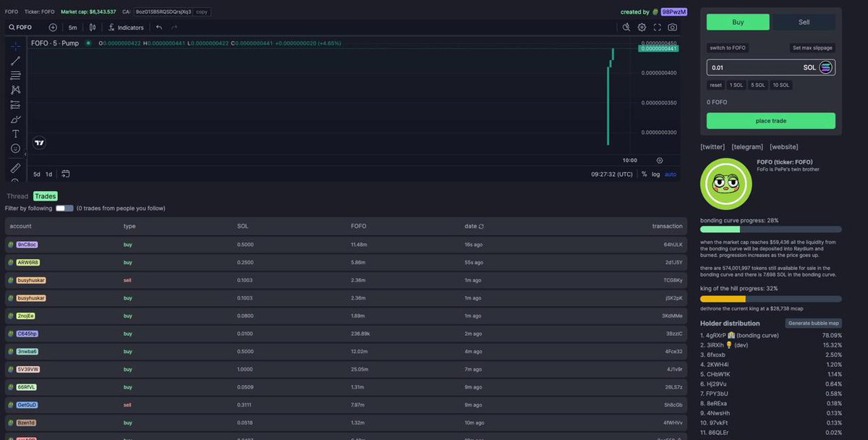Switch to the Thread tab

[17, 196]
